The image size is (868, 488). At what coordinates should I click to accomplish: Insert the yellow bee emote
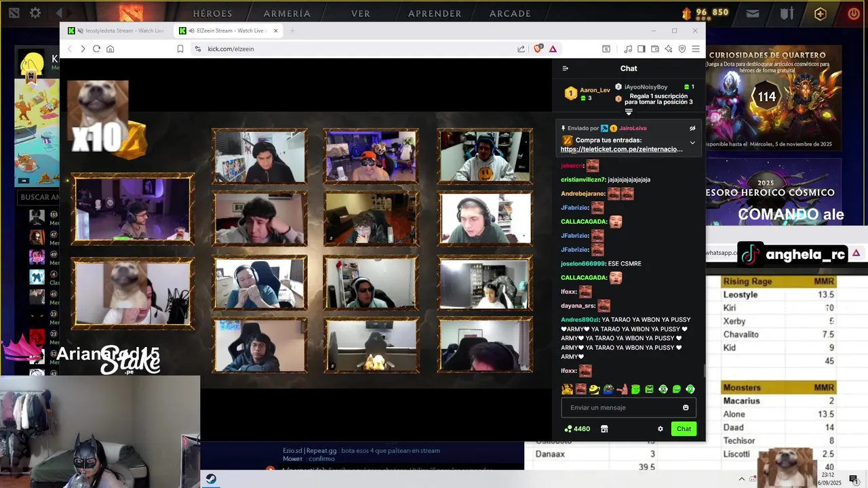point(594,389)
